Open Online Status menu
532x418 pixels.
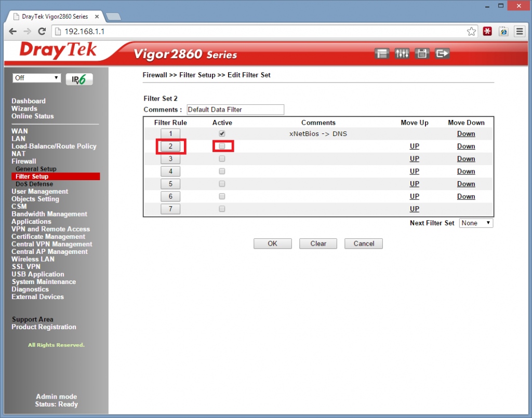click(x=33, y=116)
